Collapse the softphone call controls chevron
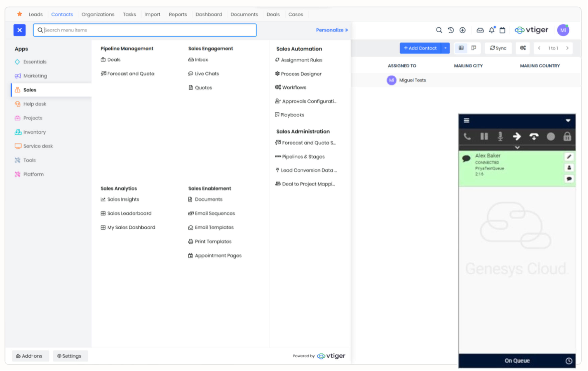 [517, 148]
